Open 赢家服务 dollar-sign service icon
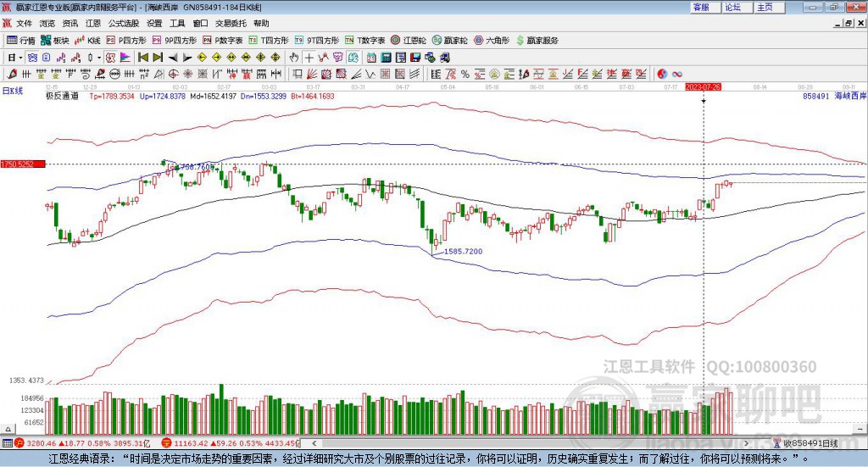868x467 pixels. point(537,40)
